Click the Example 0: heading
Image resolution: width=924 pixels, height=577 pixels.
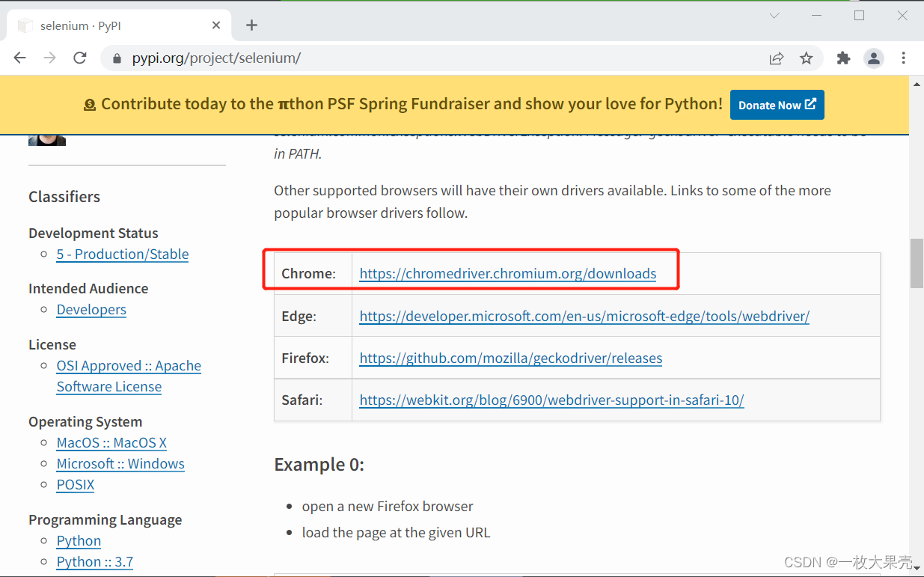319,465
